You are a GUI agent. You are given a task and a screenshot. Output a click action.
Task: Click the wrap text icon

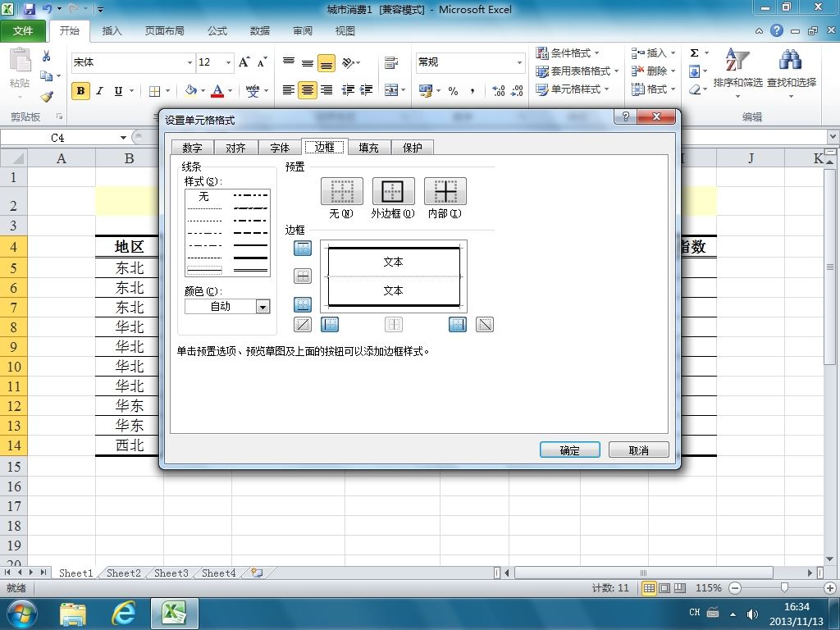point(391,62)
